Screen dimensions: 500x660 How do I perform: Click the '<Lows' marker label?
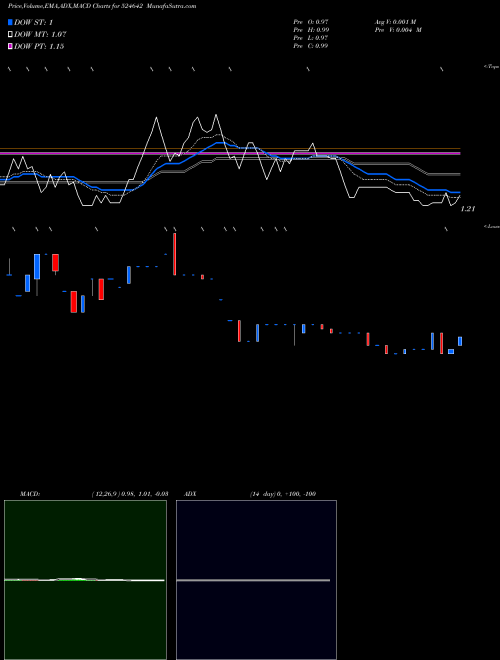[492, 226]
